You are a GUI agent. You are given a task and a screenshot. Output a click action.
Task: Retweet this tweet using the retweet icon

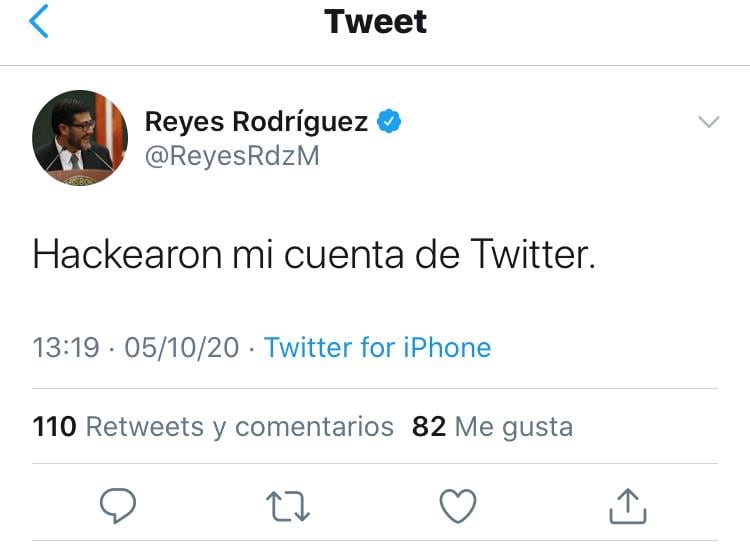coord(289,506)
